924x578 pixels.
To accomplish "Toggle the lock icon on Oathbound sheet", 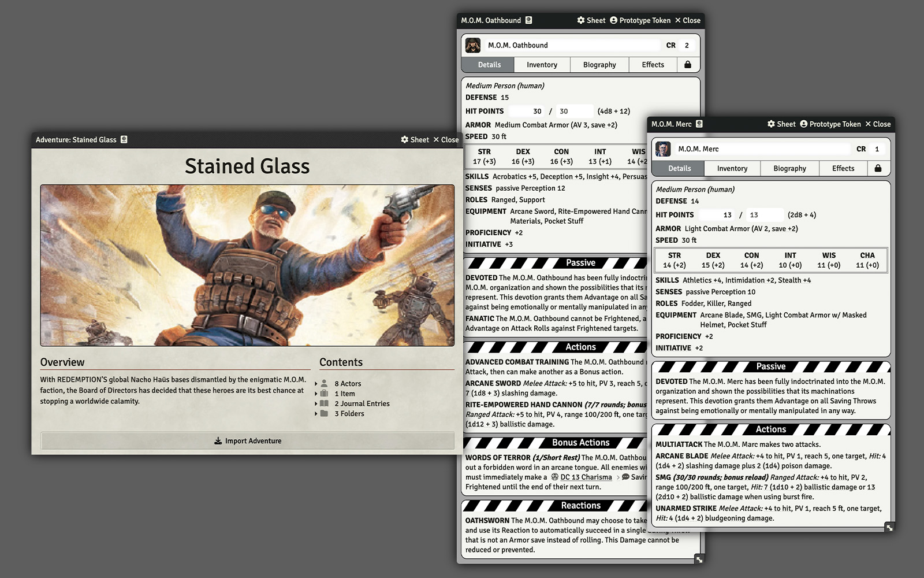I will [x=688, y=65].
